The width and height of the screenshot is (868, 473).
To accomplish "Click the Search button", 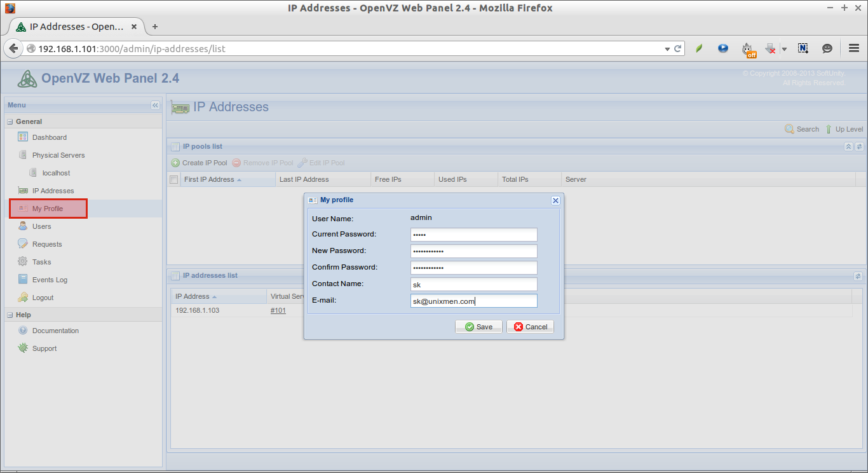I will click(802, 129).
